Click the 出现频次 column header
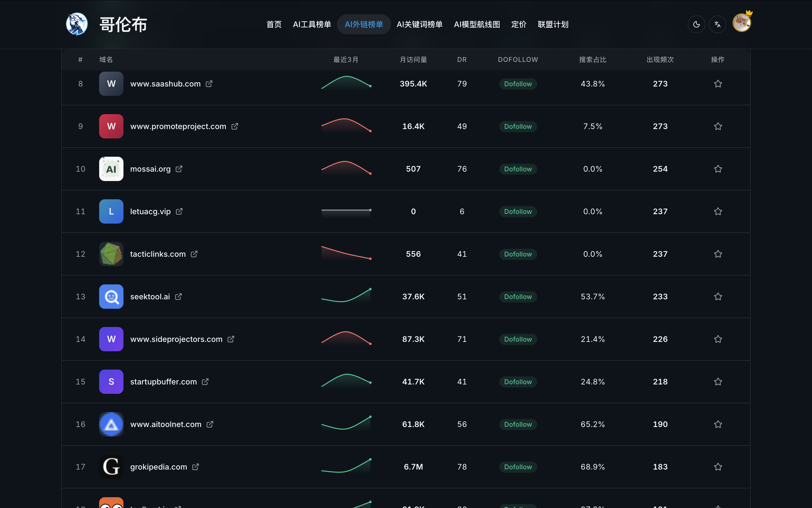 point(660,59)
